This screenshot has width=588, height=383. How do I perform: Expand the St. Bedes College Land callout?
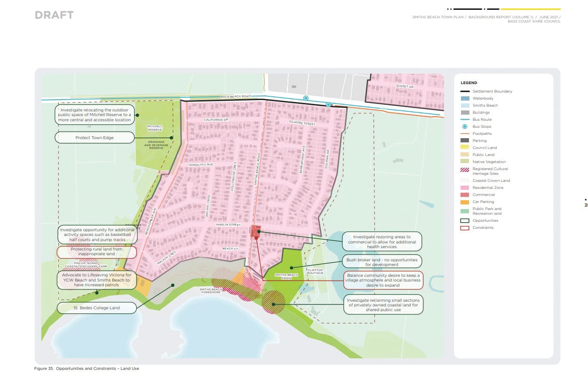coord(96,308)
